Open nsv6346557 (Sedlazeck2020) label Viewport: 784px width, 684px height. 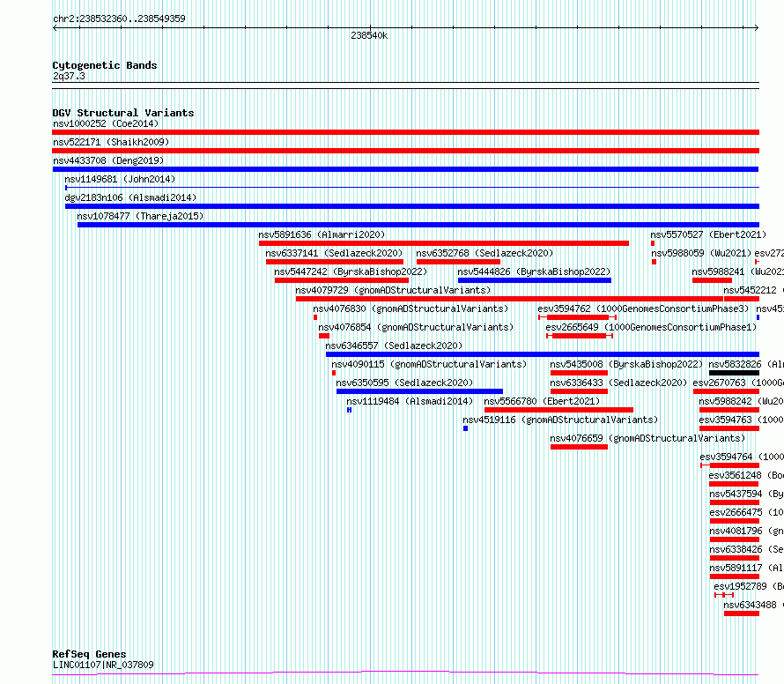394,346
